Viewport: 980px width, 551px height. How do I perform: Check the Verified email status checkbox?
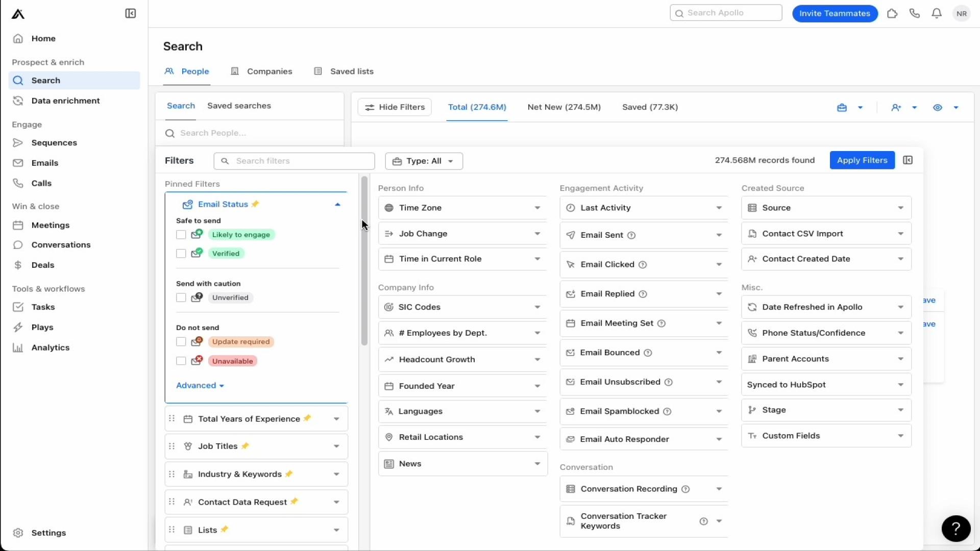click(181, 254)
